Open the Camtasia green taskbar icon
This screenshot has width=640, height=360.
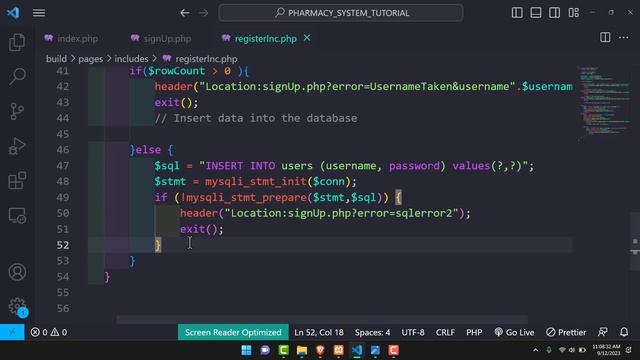pyautogui.click(x=283, y=350)
